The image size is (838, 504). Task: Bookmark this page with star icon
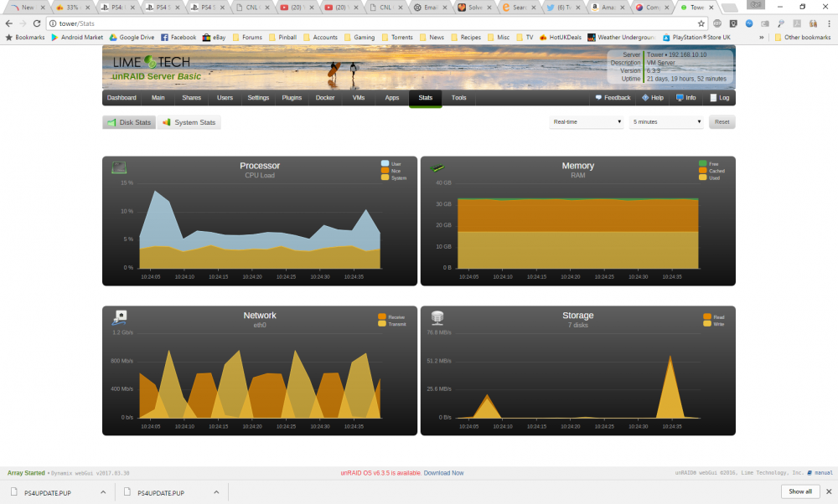click(701, 23)
